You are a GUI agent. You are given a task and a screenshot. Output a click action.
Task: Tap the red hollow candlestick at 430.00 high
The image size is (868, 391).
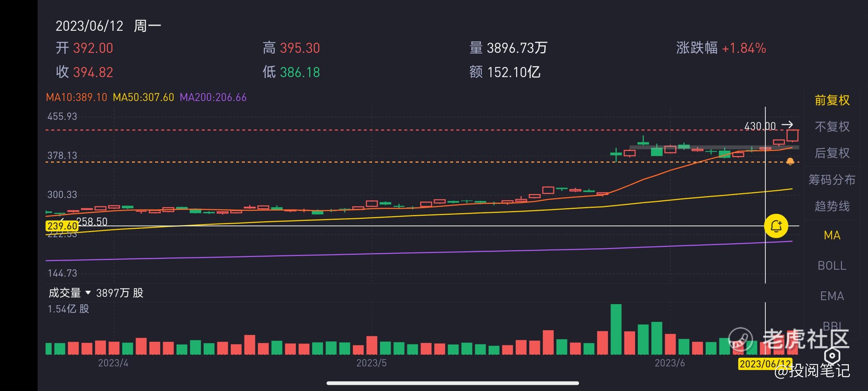pyautogui.click(x=792, y=136)
